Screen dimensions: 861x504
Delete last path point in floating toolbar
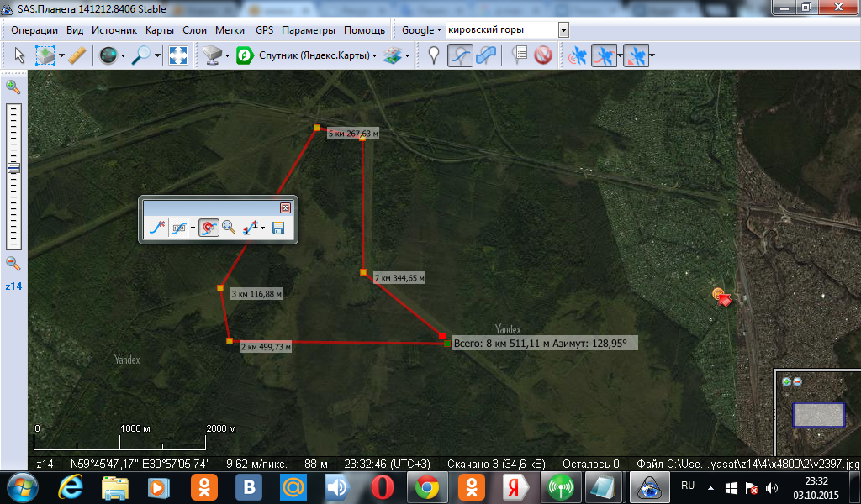[x=156, y=227]
